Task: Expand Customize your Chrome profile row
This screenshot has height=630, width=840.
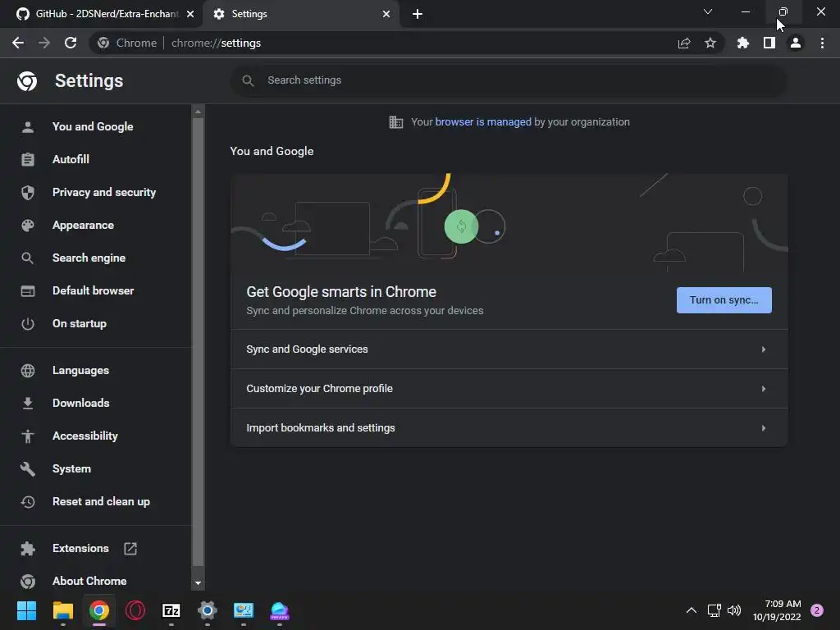Action: (x=509, y=388)
